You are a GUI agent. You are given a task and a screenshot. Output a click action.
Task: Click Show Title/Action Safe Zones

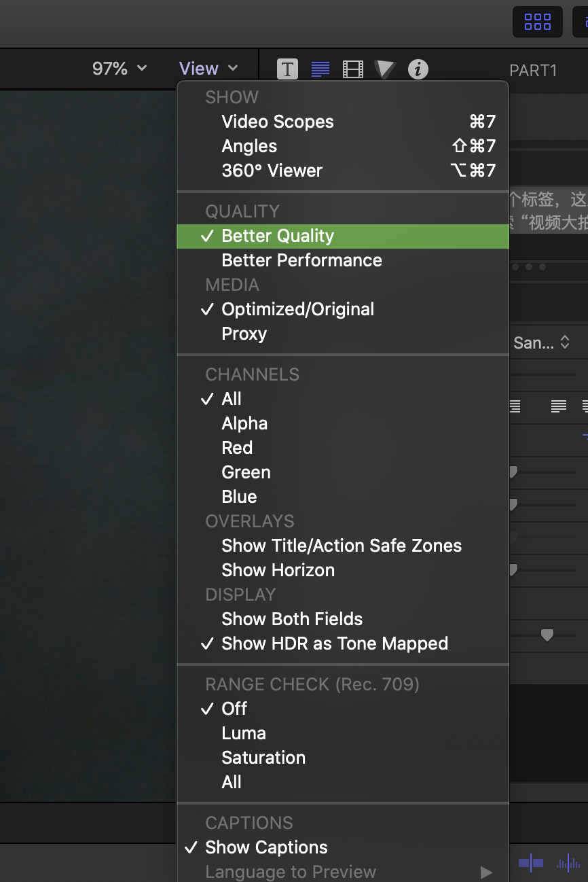tap(341, 546)
